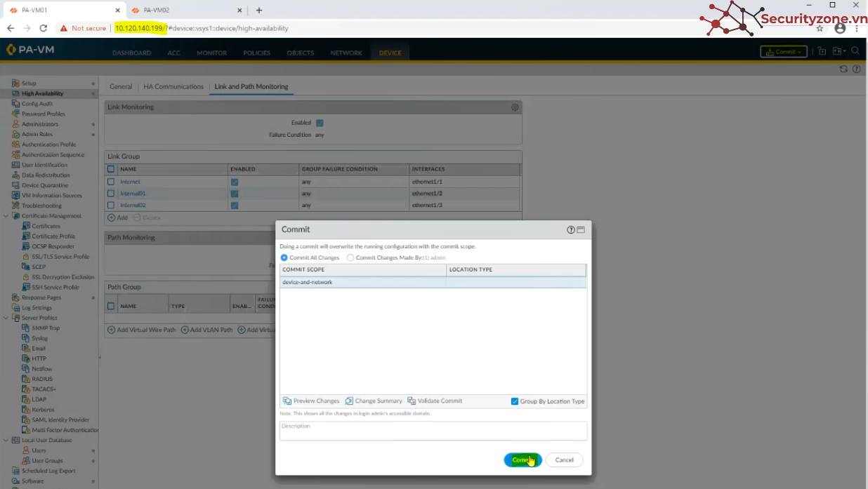This screenshot has height=489, width=868.
Task: Open the search magnifier in top bar
Action: click(855, 51)
